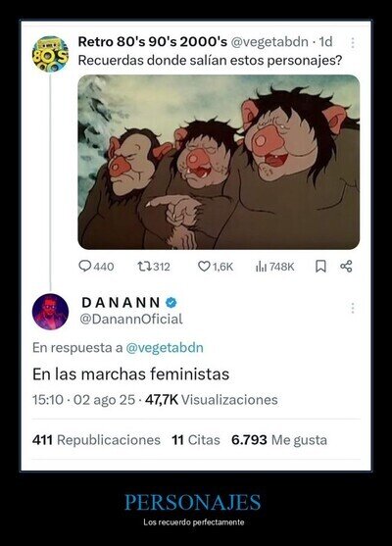Image resolution: width=392 pixels, height=546 pixels.
Task: Like the tweet with 1,6K hearts
Action: pos(204,267)
